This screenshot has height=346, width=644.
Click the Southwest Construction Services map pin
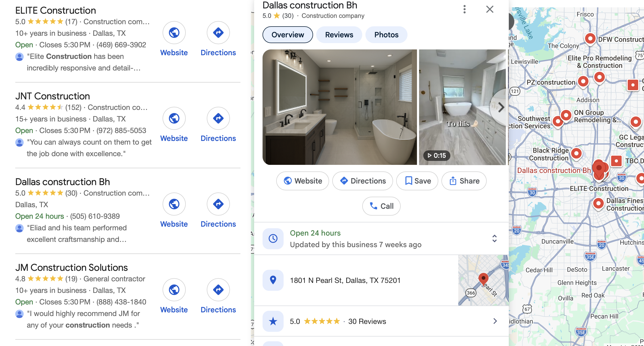click(557, 121)
